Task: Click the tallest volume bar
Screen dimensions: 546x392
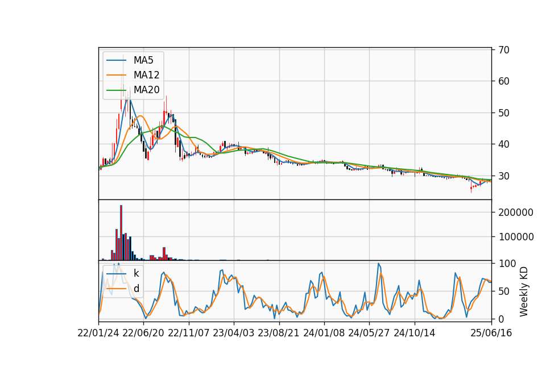Action: point(121,233)
